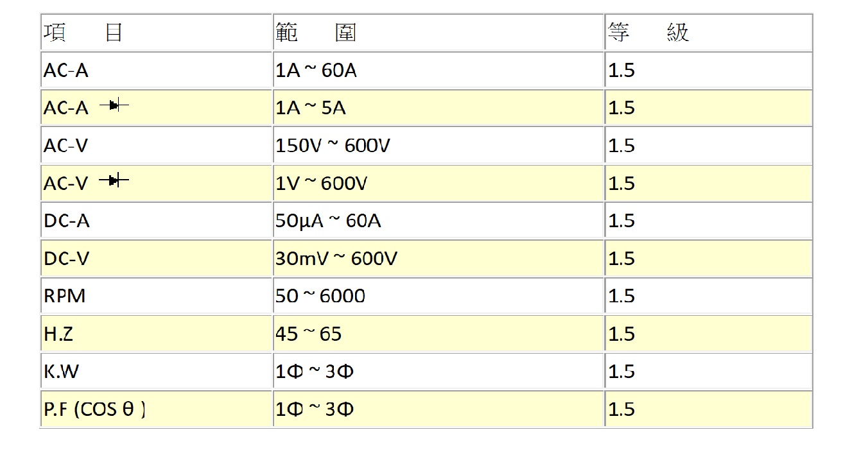The image size is (868, 473).
Task: Click the 50 ~ 6000 range cell
Action: [x=438, y=296]
